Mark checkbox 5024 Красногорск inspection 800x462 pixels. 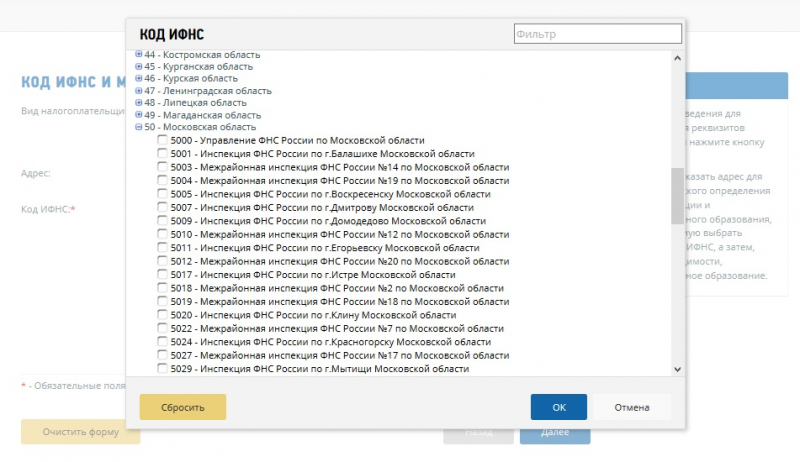[x=163, y=342]
